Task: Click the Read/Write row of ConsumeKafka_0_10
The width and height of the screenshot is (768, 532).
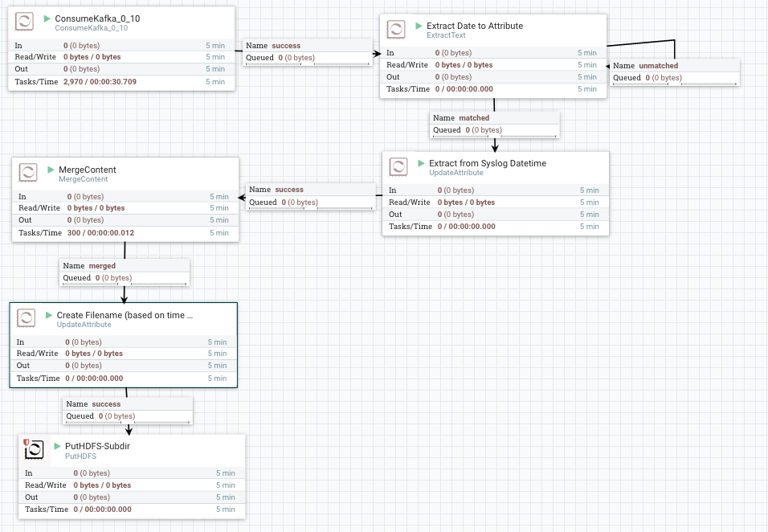Action: pyautogui.click(x=121, y=57)
